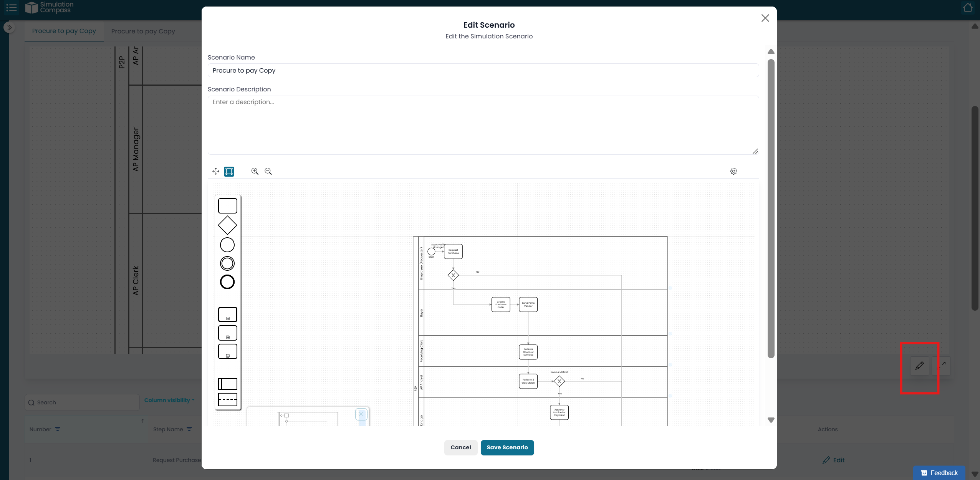
Task: Pick the gateway diamond palette shape
Action: point(227,225)
